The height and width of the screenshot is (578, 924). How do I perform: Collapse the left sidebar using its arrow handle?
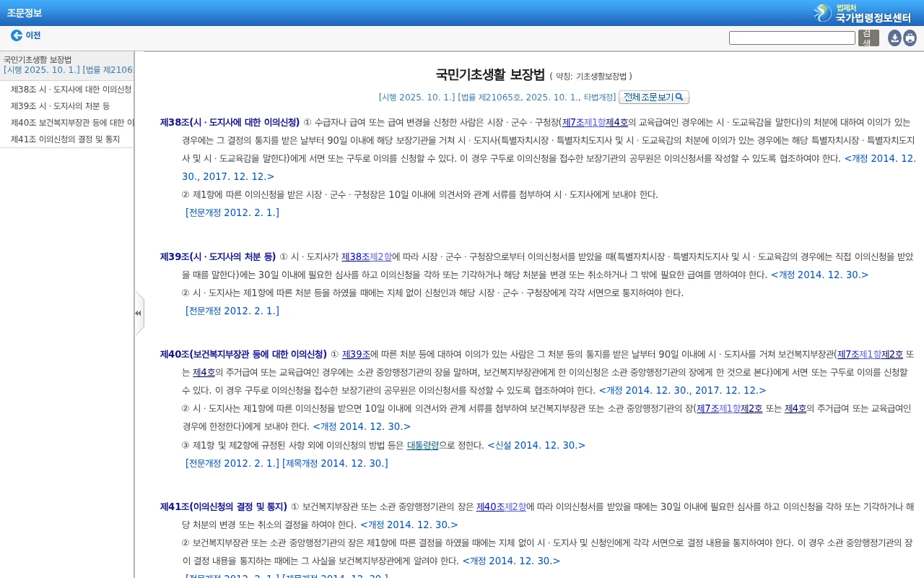(x=139, y=313)
